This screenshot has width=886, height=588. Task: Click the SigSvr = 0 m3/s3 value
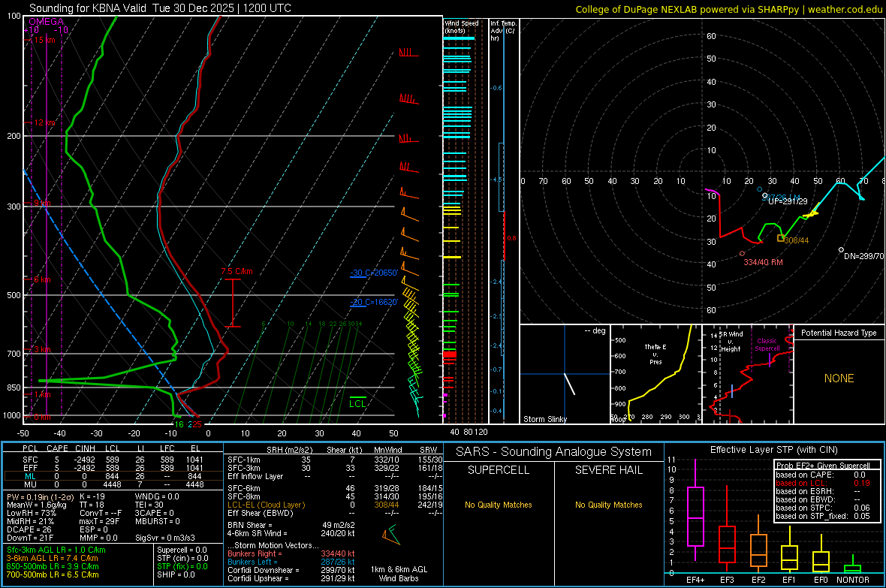click(x=165, y=538)
